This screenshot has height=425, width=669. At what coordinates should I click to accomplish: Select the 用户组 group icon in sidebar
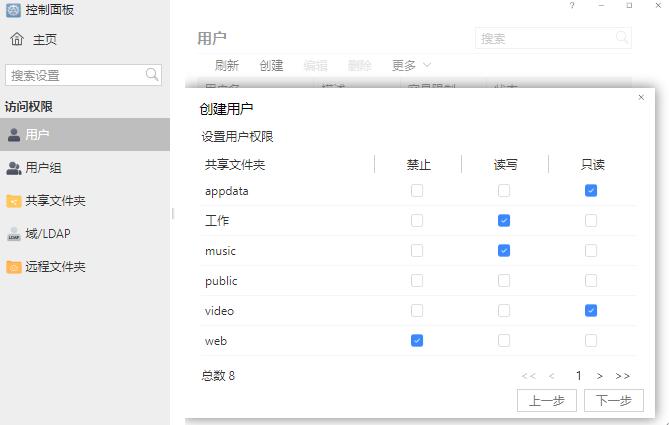pyautogui.click(x=14, y=168)
